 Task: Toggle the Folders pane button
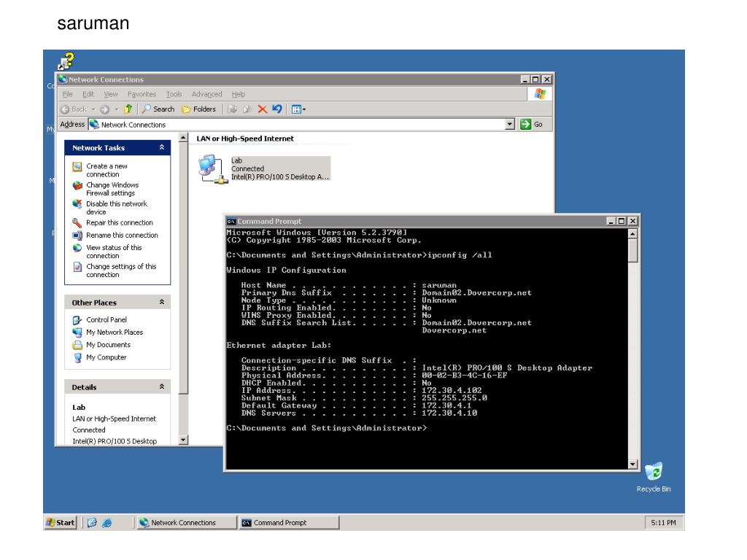tap(198, 109)
